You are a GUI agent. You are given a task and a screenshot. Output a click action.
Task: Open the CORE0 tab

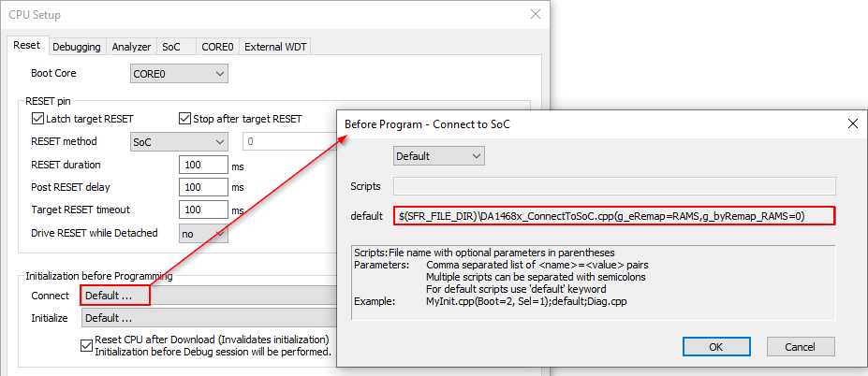(x=217, y=47)
